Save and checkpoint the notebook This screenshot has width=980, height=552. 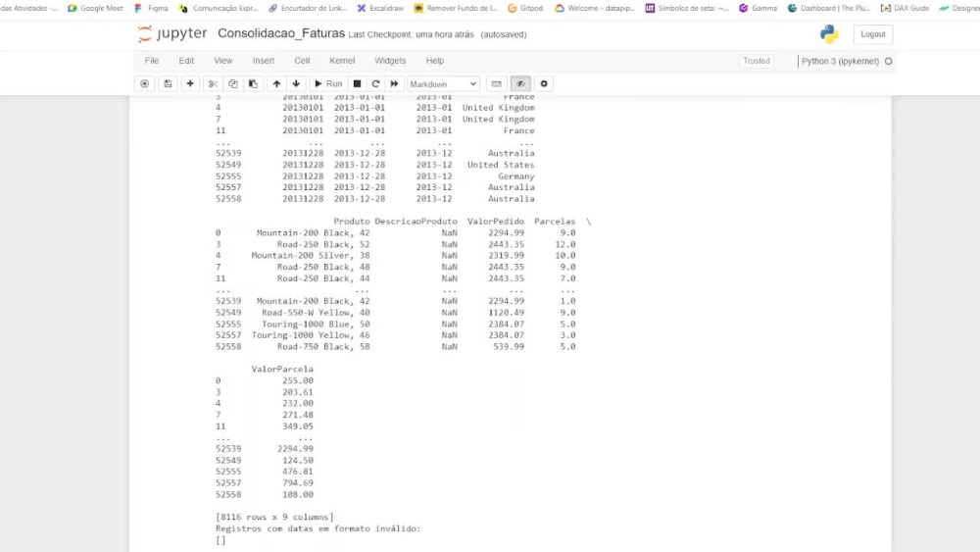point(168,83)
